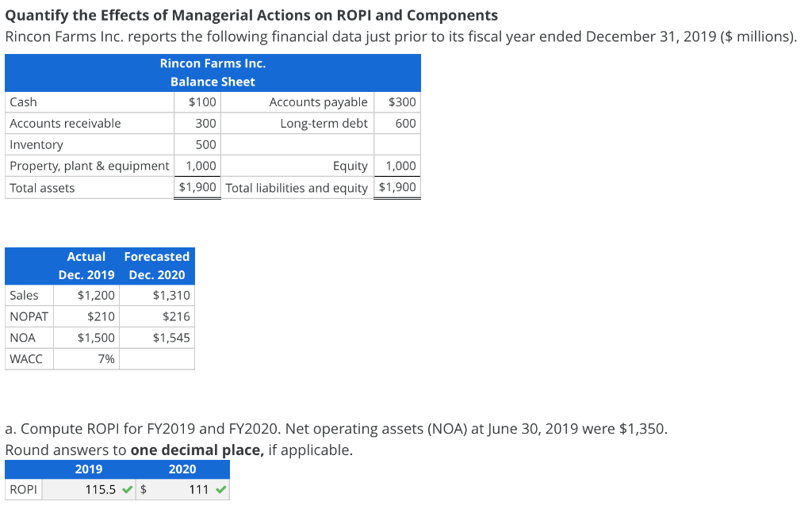
Task: Click the WACC row label
Action: (x=26, y=358)
